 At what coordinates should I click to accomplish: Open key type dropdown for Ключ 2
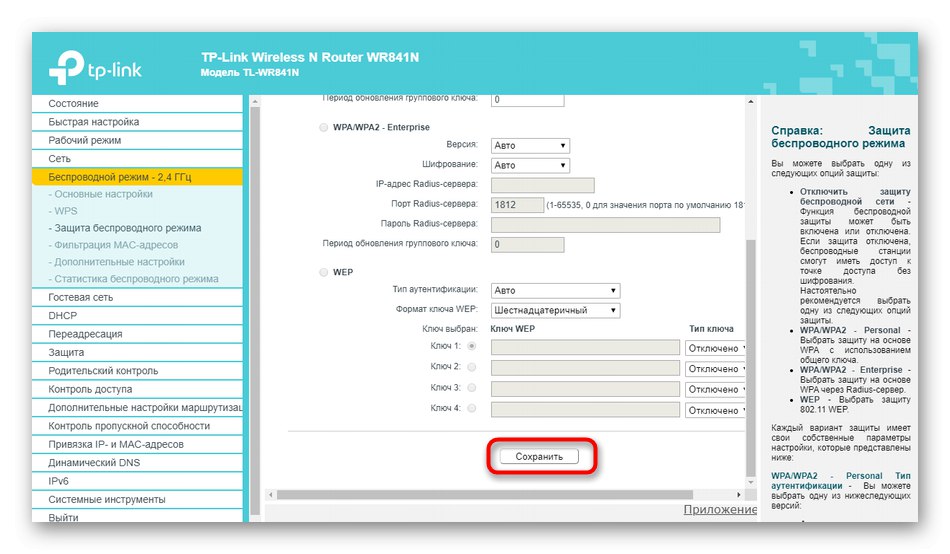pos(715,369)
